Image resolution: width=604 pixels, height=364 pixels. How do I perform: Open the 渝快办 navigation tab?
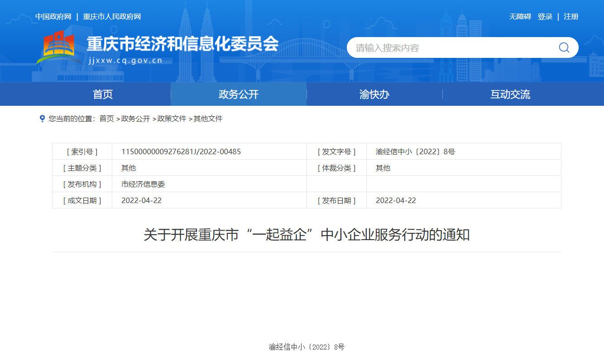click(x=374, y=95)
